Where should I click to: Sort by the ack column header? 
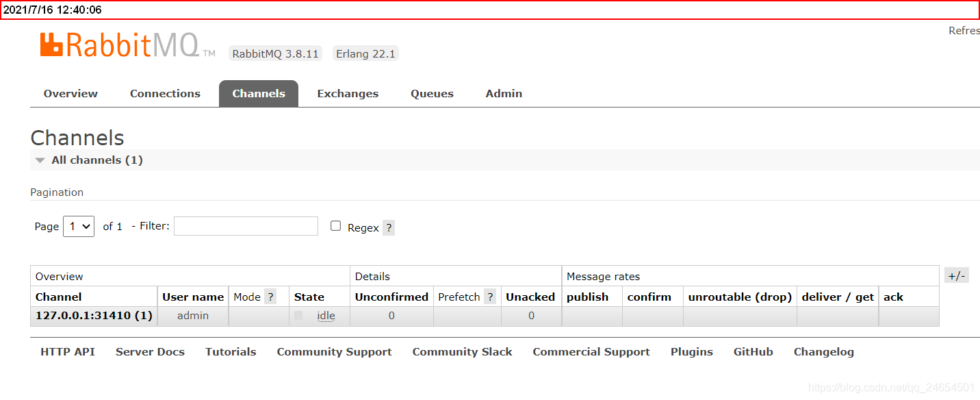click(x=893, y=297)
